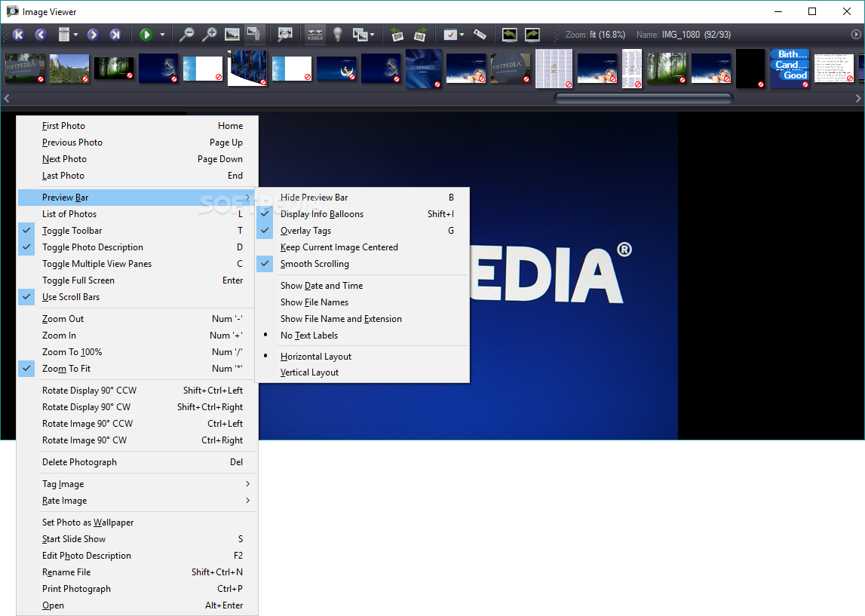This screenshot has width=865, height=616.
Task: Open dropdown arrow next to play button
Action: click(x=162, y=35)
